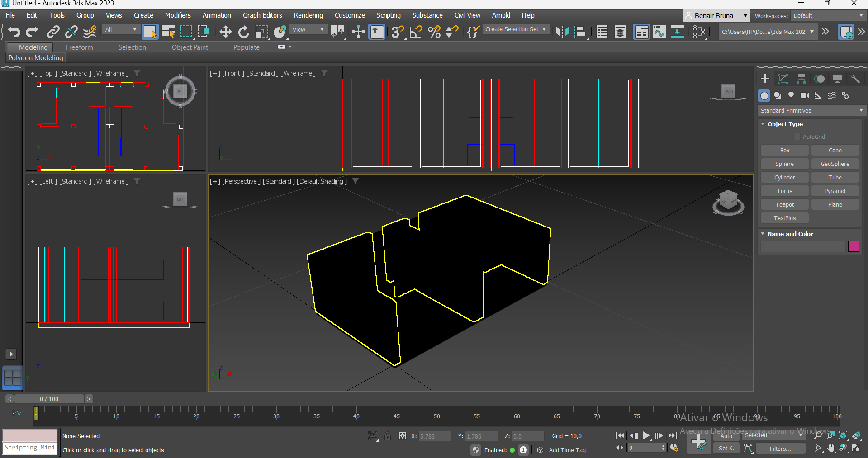Image resolution: width=868 pixels, height=458 pixels.
Task: Go to the animation start frame
Action: pos(620,435)
